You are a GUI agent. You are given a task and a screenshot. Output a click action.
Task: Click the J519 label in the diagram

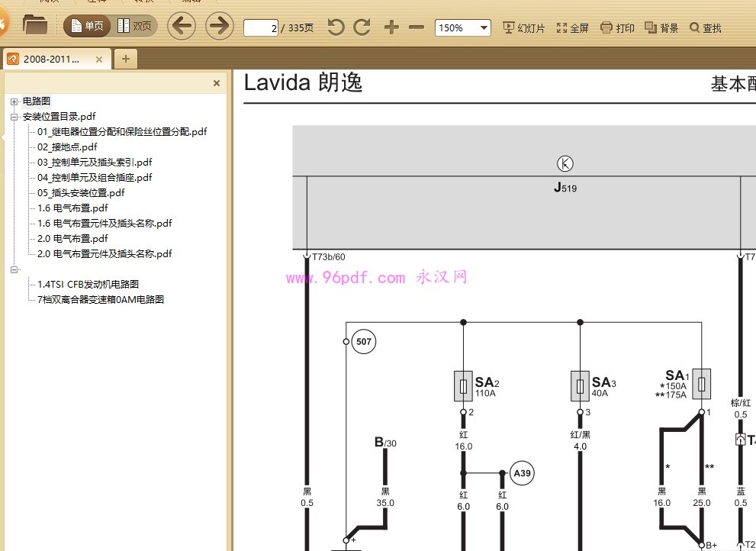coord(565,187)
